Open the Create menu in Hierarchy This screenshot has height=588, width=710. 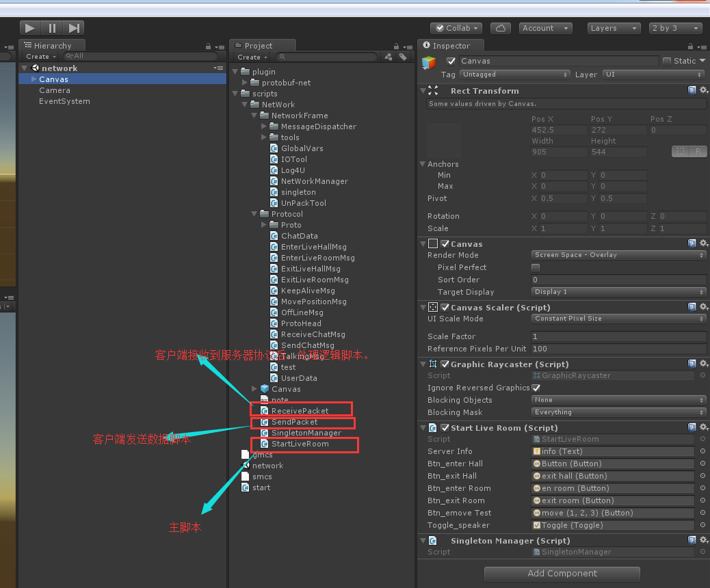pyautogui.click(x=40, y=56)
